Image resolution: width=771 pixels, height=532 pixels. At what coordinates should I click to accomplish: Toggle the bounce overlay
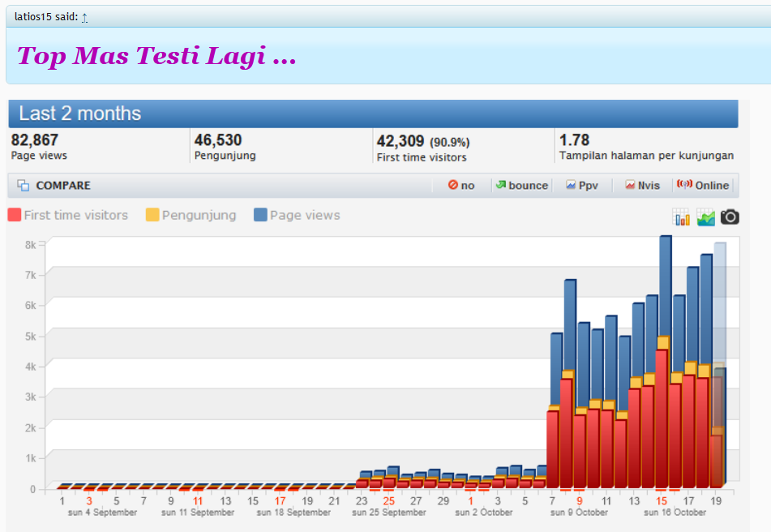[x=522, y=186]
